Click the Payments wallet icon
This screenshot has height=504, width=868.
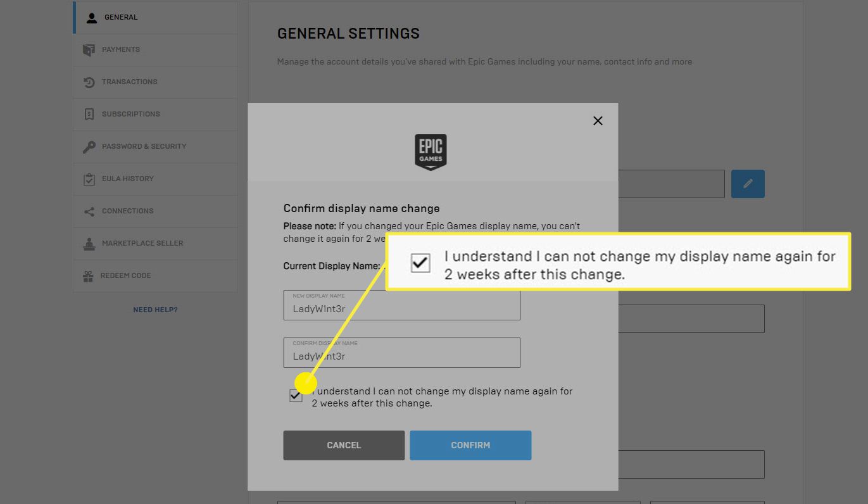[89, 50]
